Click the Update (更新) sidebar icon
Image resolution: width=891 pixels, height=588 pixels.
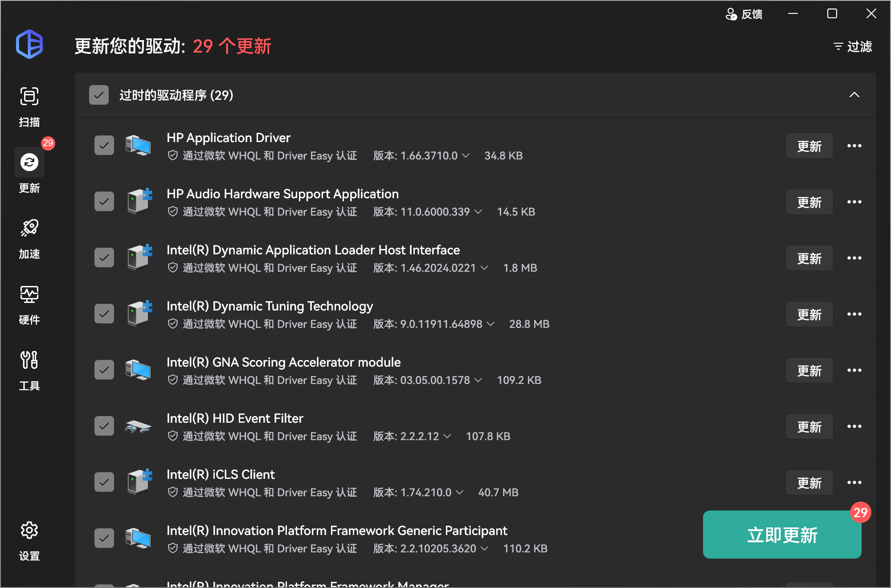pos(29,163)
